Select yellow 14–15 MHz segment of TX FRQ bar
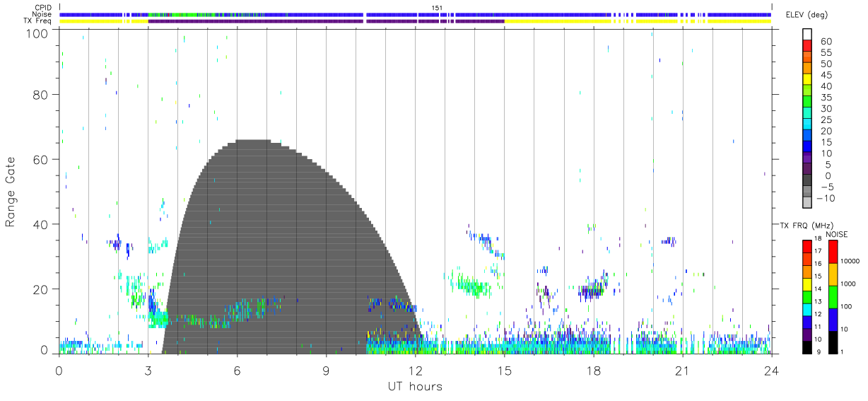 [x=807, y=284]
